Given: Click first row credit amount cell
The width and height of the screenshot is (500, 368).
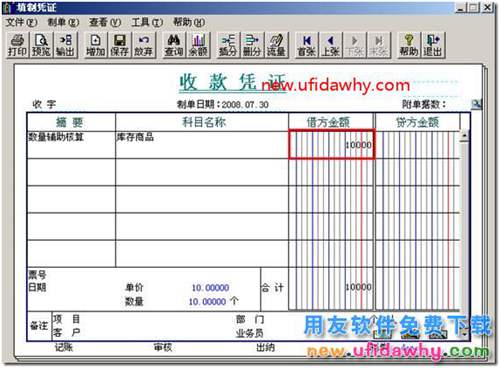Looking at the screenshot, I should [418, 145].
